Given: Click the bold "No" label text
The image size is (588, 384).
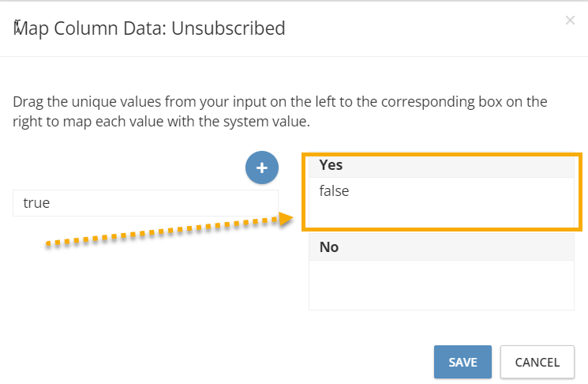Looking at the screenshot, I should click(329, 247).
